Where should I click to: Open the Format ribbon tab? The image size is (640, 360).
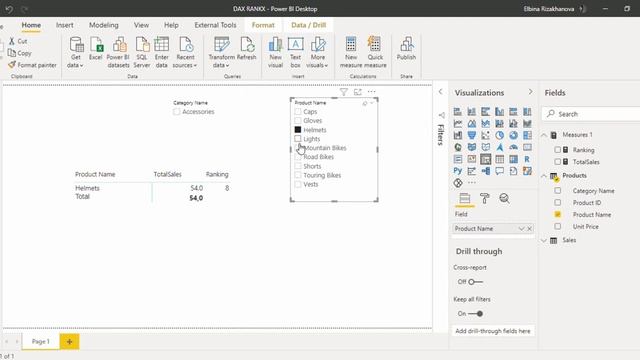[263, 25]
